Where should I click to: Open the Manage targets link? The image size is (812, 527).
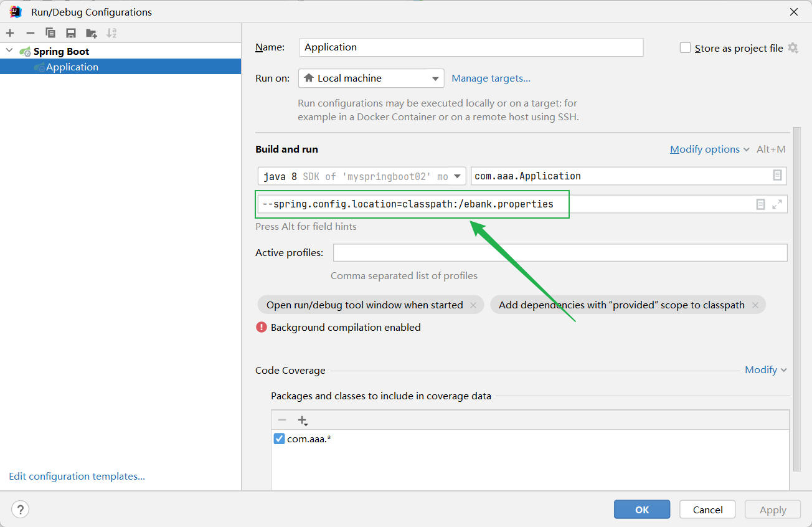(491, 78)
